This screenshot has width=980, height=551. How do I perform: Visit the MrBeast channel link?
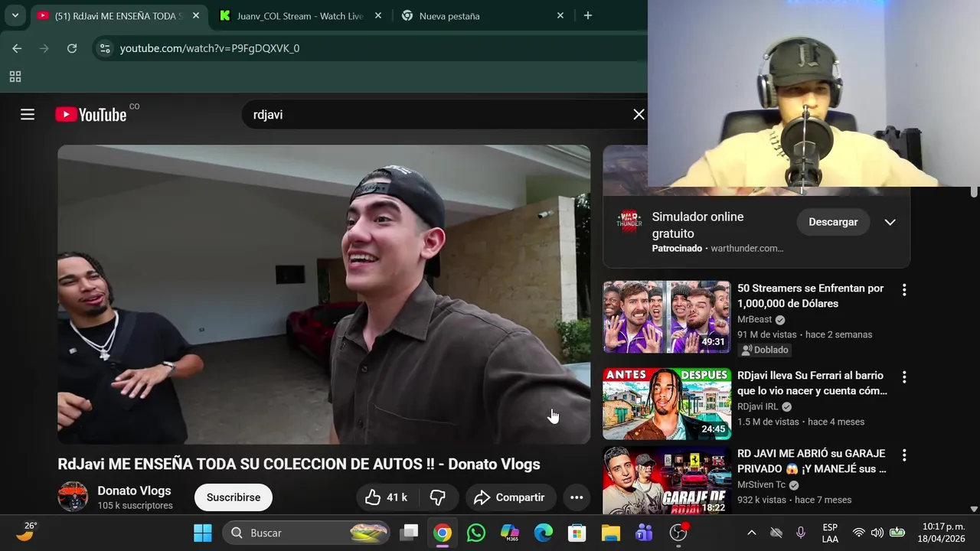[755, 319]
